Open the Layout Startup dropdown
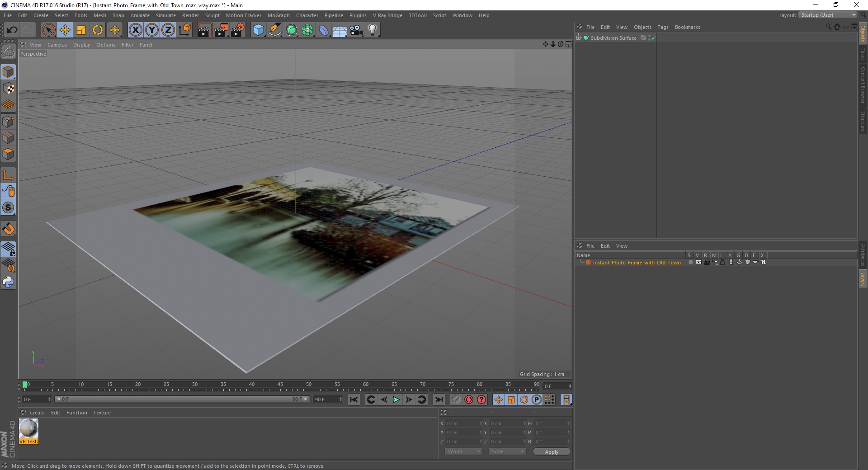The height and width of the screenshot is (470, 868). point(828,15)
